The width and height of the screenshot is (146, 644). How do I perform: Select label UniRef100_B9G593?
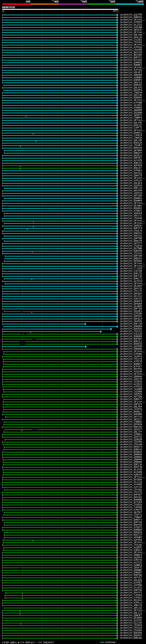pos(131,329)
